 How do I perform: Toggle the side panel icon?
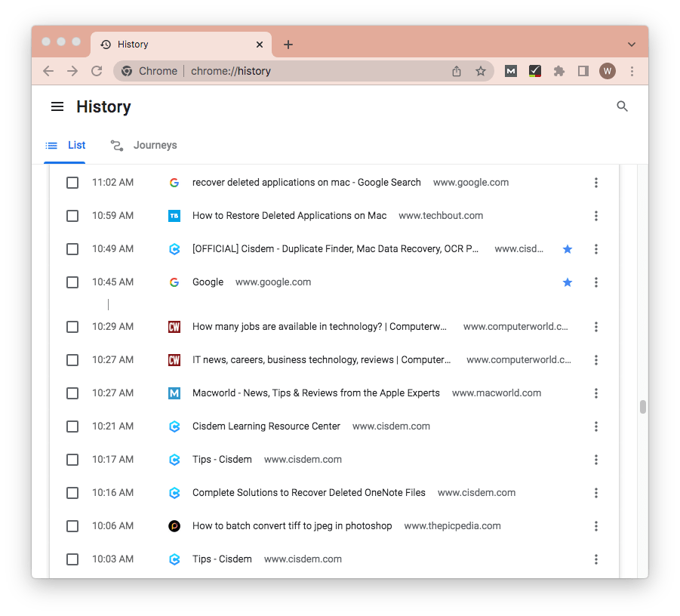pos(583,71)
